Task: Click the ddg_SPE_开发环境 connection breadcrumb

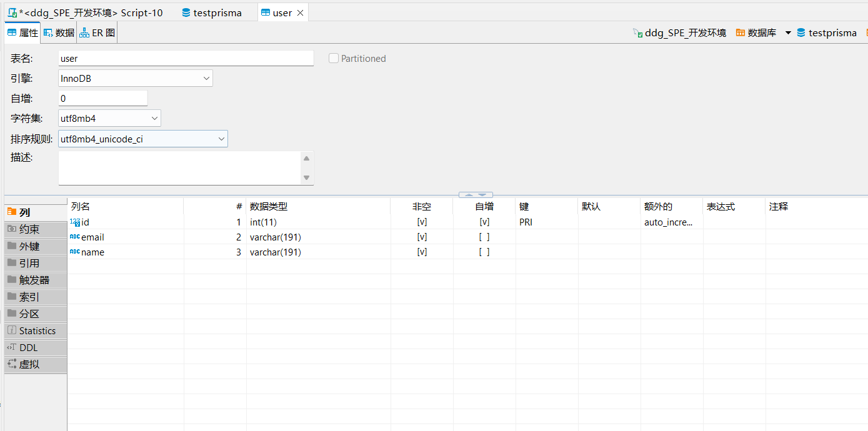Action: pos(679,33)
